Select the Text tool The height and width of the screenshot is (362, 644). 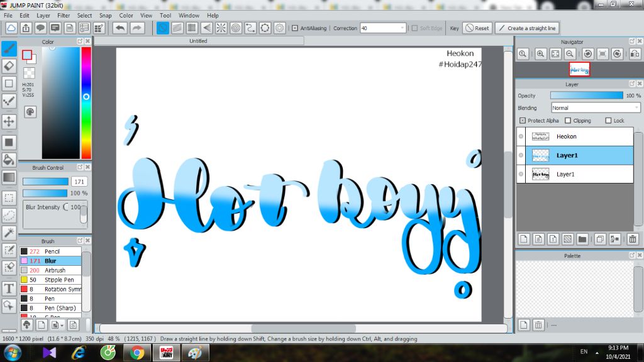coord(9,288)
